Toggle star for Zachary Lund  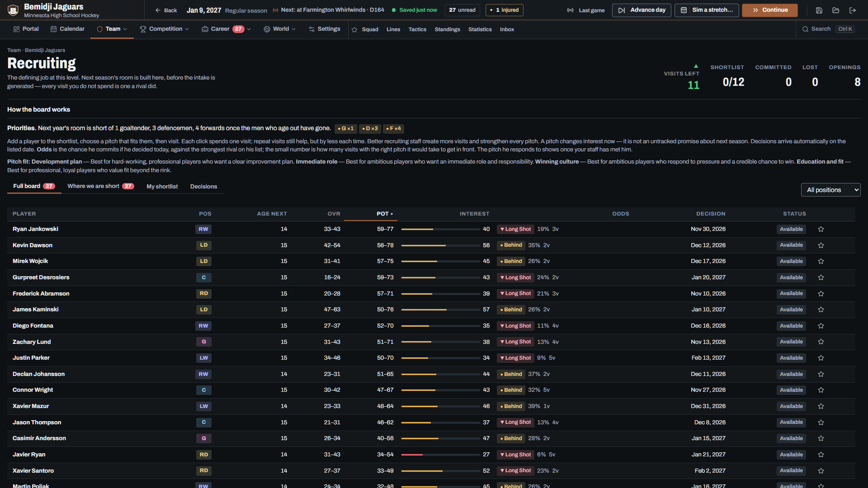[821, 342]
